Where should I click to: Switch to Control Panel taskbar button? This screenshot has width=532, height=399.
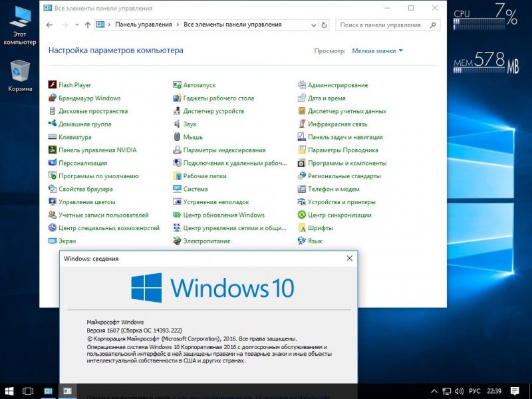coord(48,391)
